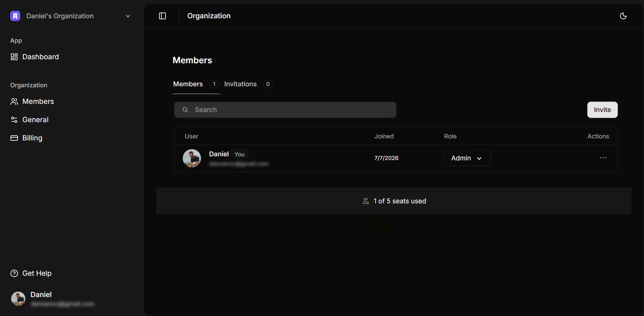Expand the Daniel's Organization switcher chevron
The width and height of the screenshot is (644, 316).
coord(128,16)
